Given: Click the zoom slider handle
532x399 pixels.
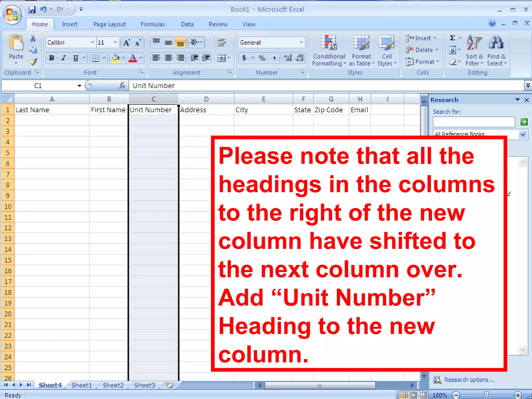Looking at the screenshot, I should 487,395.
